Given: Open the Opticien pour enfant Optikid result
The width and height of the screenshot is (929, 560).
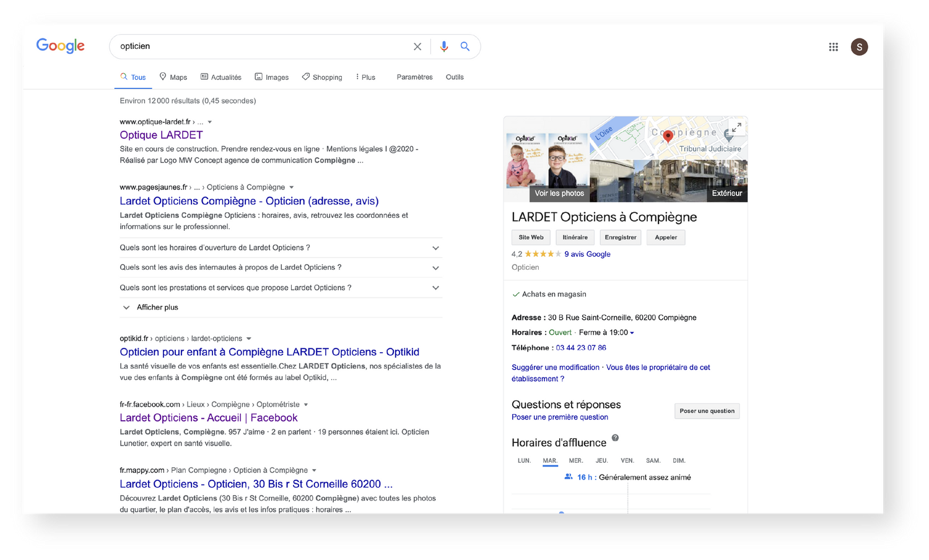Looking at the screenshot, I should (269, 352).
